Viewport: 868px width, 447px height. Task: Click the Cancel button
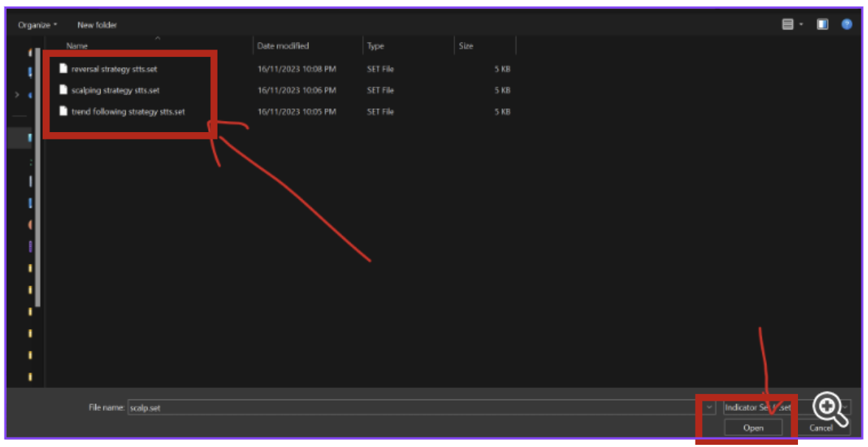pyautogui.click(x=821, y=428)
